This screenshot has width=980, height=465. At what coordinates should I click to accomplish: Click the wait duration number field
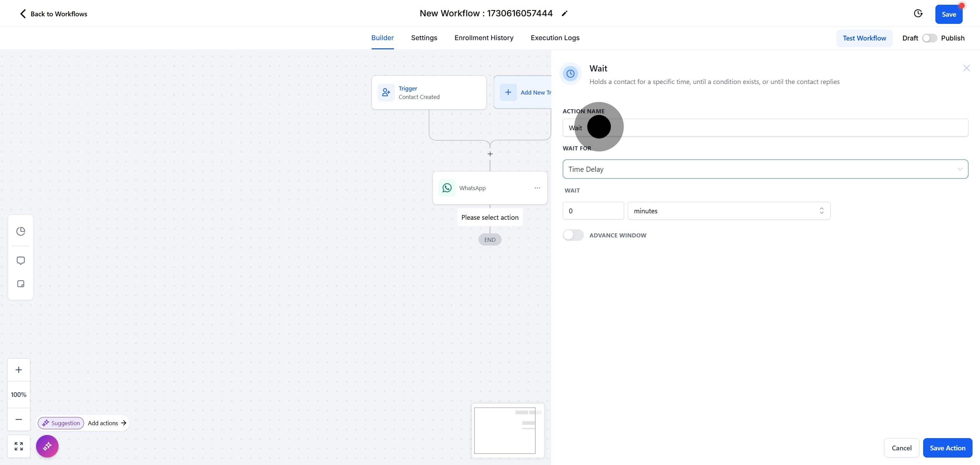pyautogui.click(x=593, y=211)
